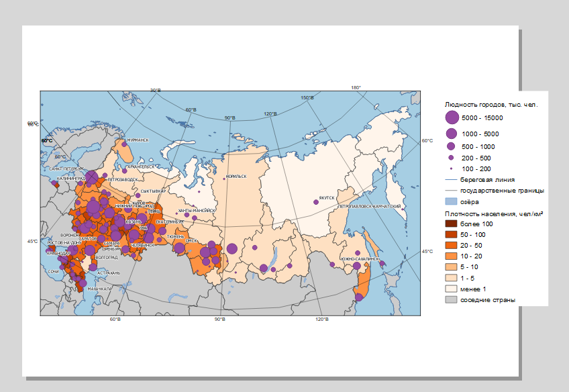Viewport: 569px width, 392px height.
Task: Select the государственные границы line symbol
Action: point(451,191)
